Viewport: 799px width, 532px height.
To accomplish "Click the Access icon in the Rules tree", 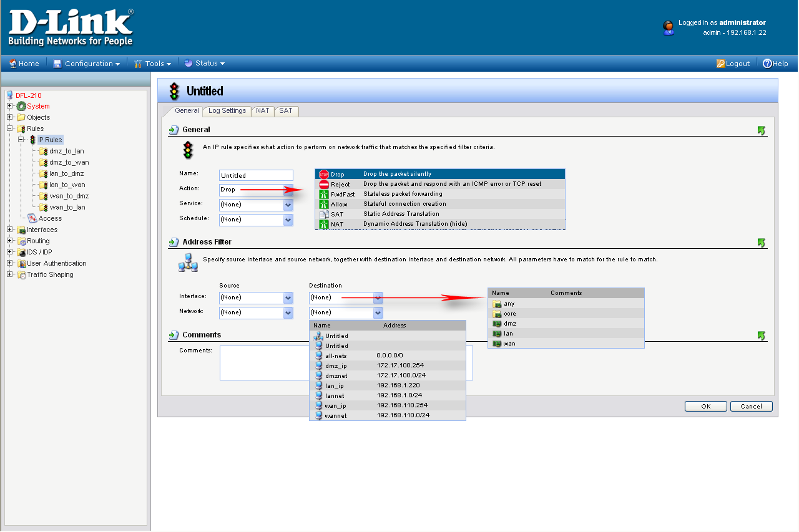I will click(32, 218).
